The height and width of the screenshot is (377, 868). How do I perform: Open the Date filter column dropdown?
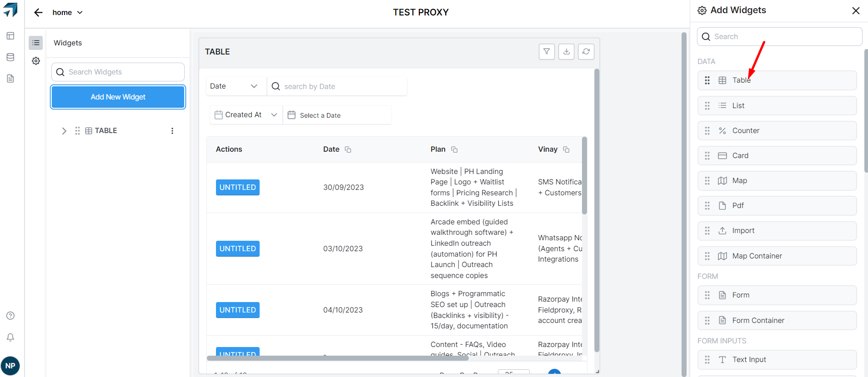click(x=234, y=86)
